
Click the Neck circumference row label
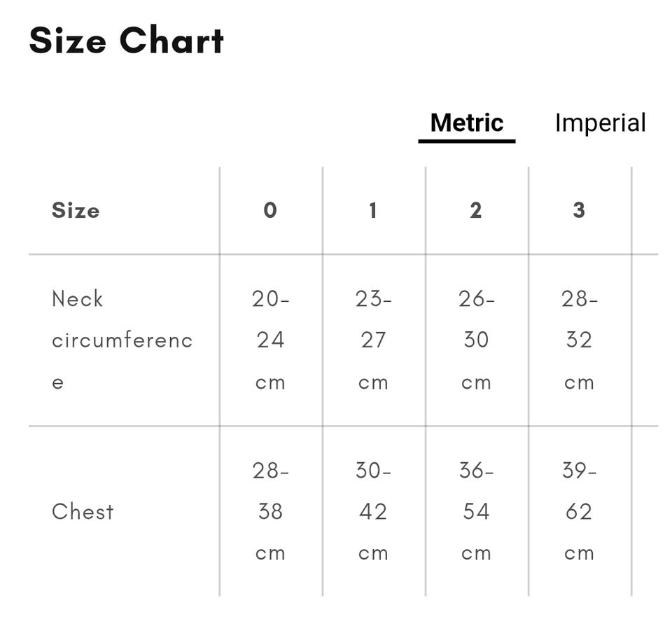(122, 340)
